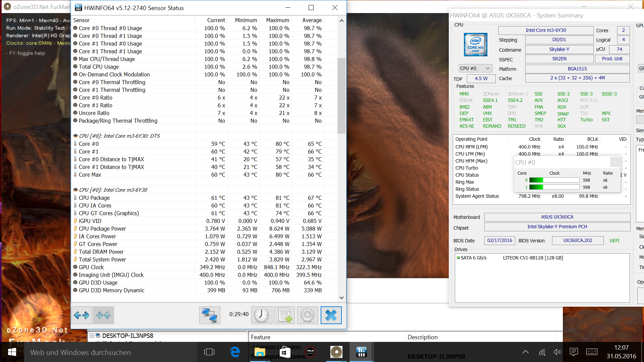Screen dimensions: 644x362
Task: Click the expand columns arrows button
Action: pos(82,315)
